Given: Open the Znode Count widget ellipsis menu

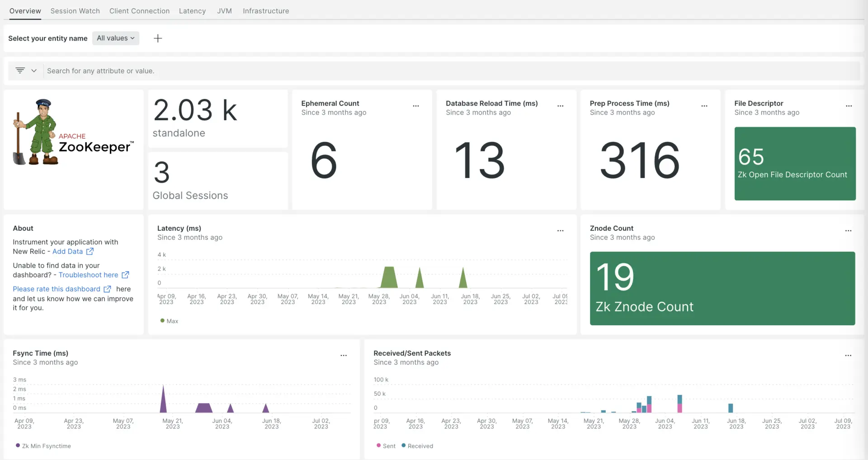Looking at the screenshot, I should [848, 231].
